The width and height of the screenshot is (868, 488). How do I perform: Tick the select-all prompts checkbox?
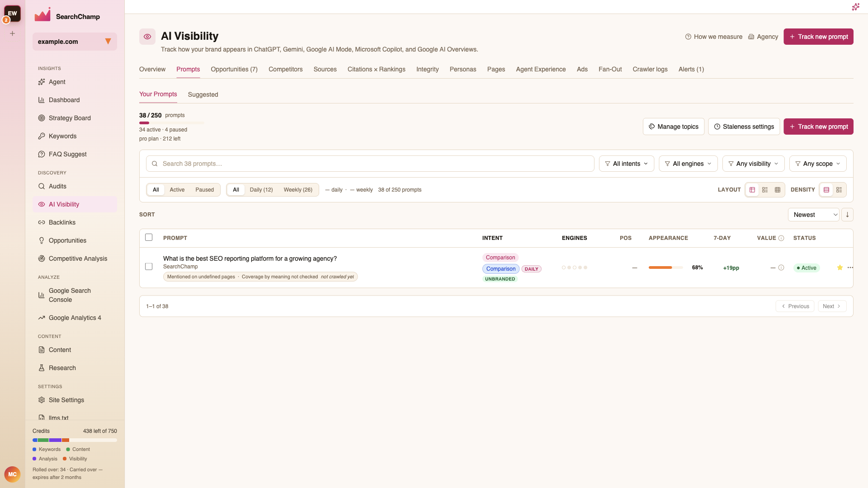point(149,237)
